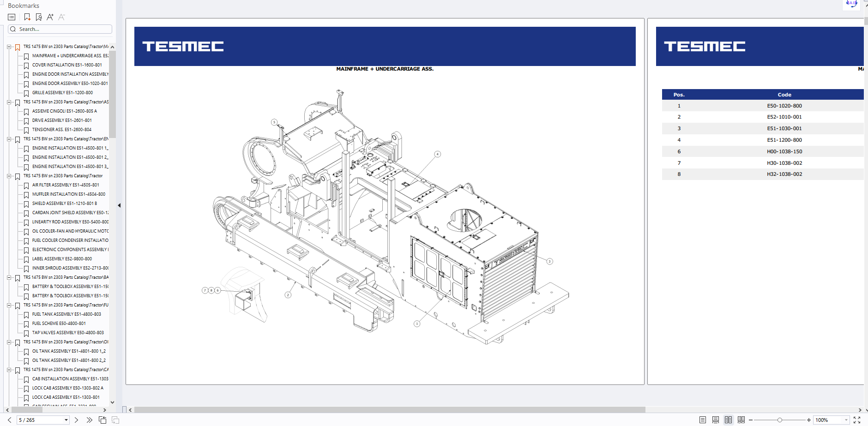Switch to single page view icon

(x=703, y=420)
